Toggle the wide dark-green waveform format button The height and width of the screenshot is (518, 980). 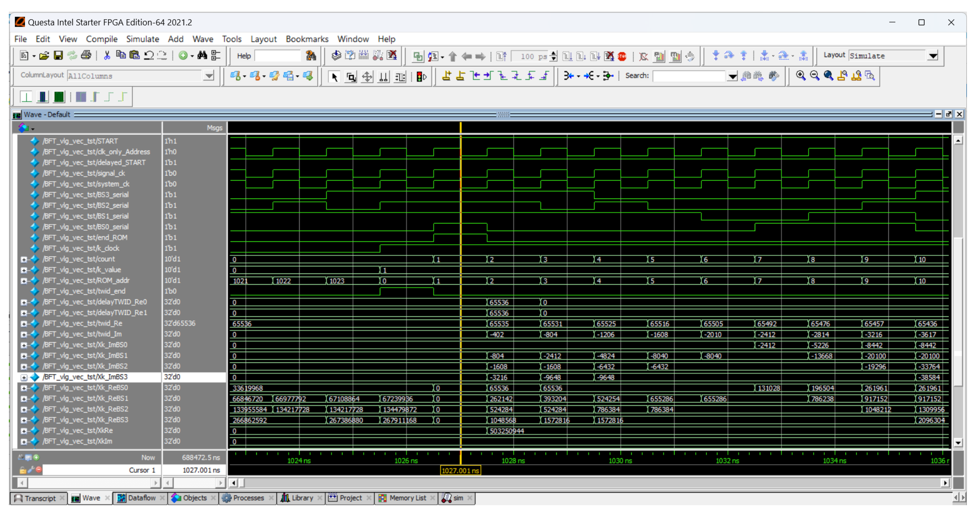(x=59, y=97)
